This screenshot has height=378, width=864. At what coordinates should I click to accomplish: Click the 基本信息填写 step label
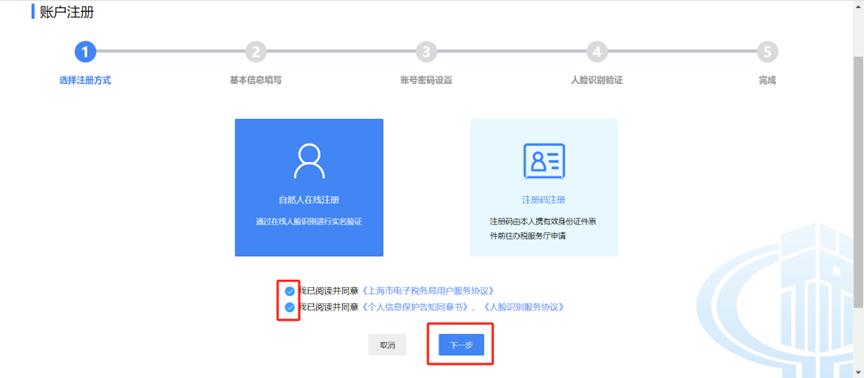(256, 80)
